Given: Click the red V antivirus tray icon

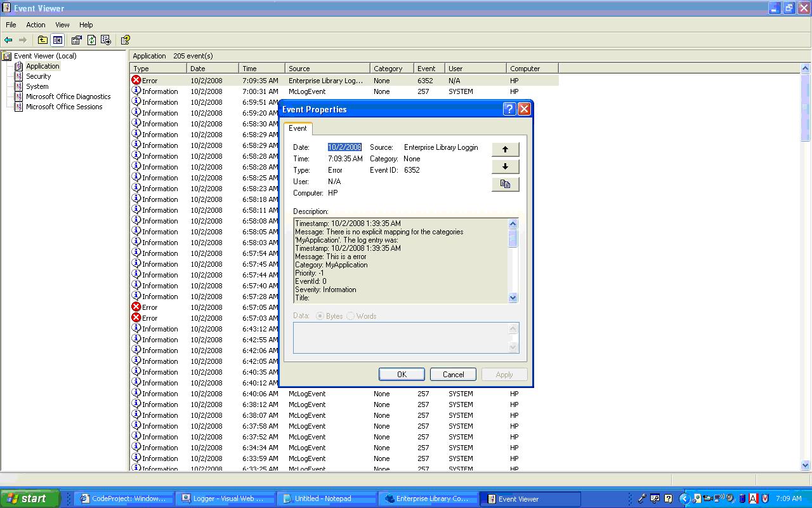Looking at the screenshot, I should (765, 498).
